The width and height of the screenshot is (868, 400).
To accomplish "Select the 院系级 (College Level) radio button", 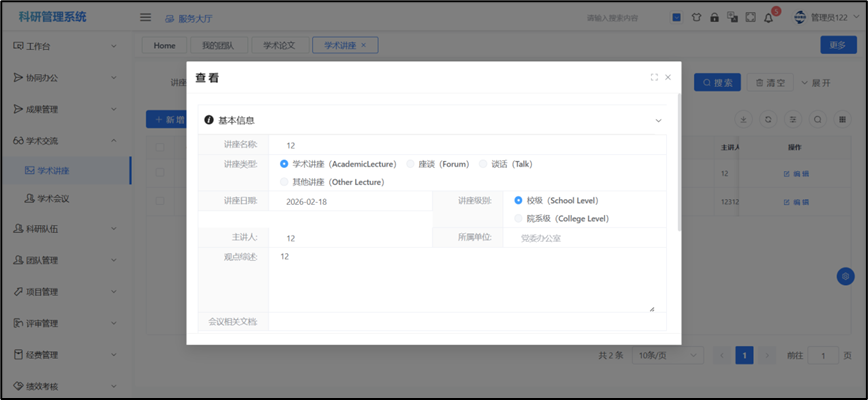I will [518, 218].
